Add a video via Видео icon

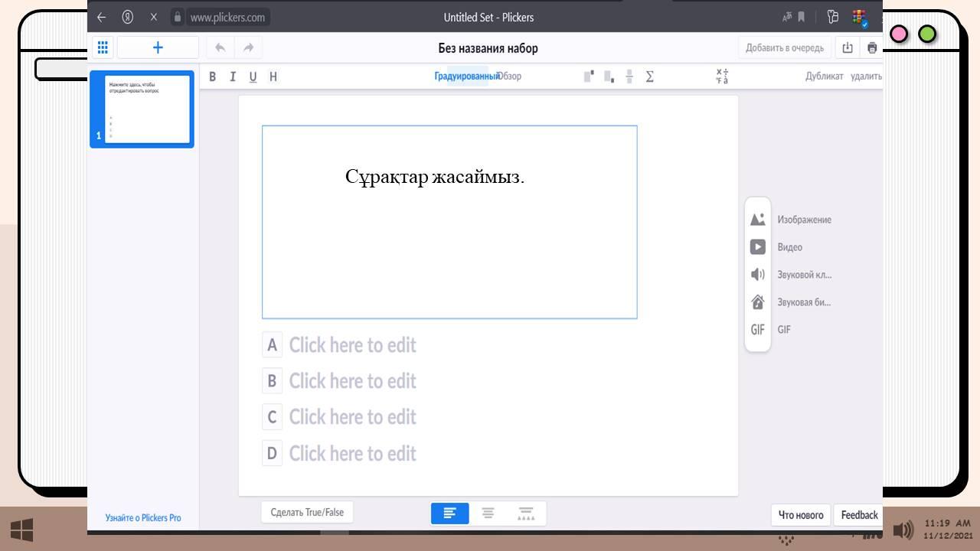(x=757, y=247)
